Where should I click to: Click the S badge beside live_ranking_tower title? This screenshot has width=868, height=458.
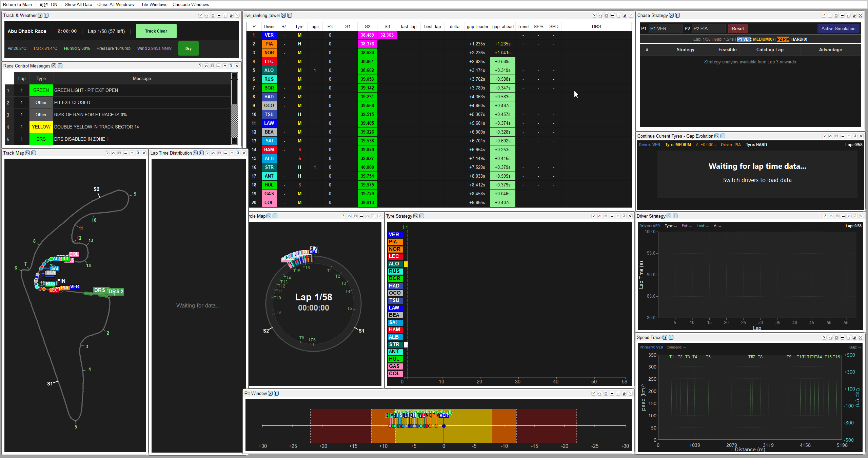click(x=283, y=15)
